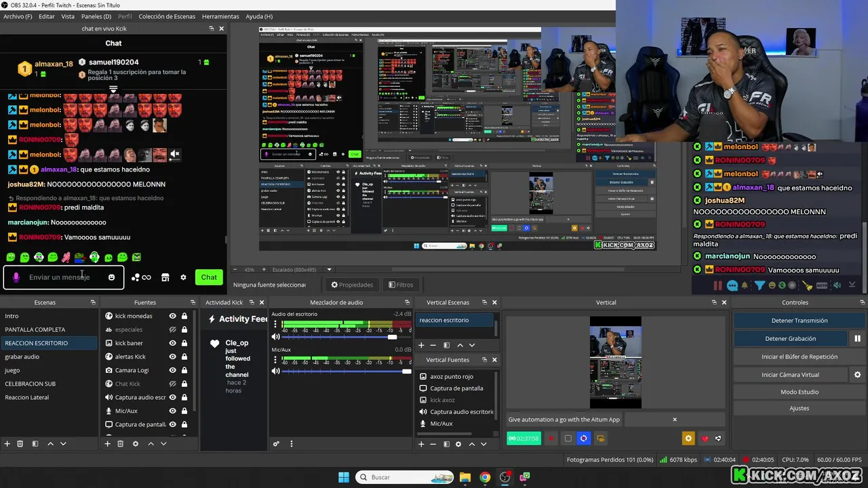Float the Escenas dock panel

[x=94, y=302]
